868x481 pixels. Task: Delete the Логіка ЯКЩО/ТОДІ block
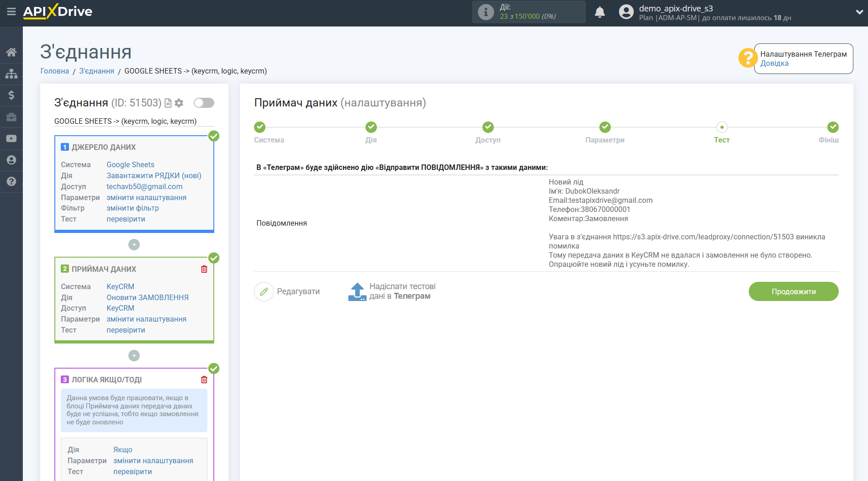tap(204, 380)
